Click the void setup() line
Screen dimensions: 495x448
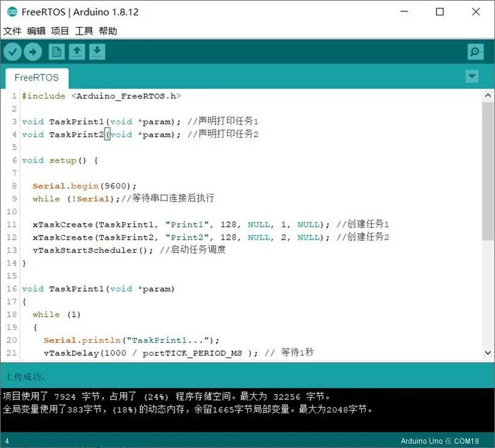pyautogui.click(x=60, y=160)
